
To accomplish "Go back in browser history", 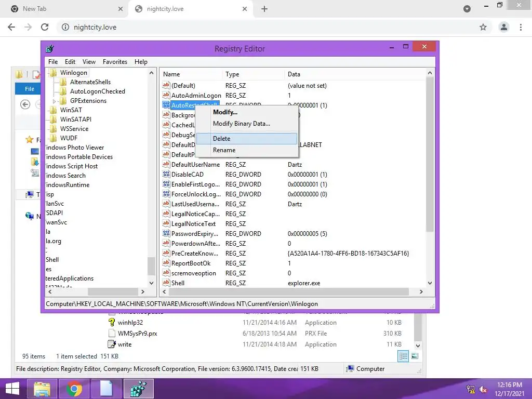I will coord(11,27).
